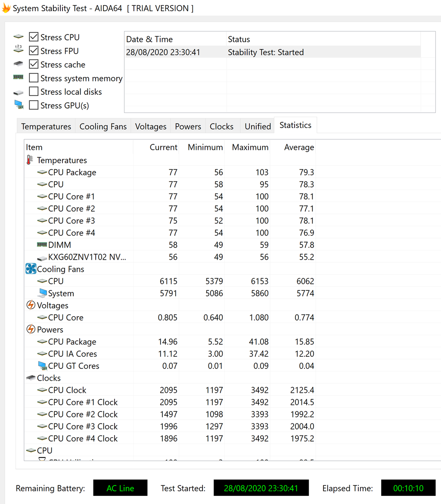
Task: Click the thermometer Temperatures group icon
Action: click(x=30, y=160)
